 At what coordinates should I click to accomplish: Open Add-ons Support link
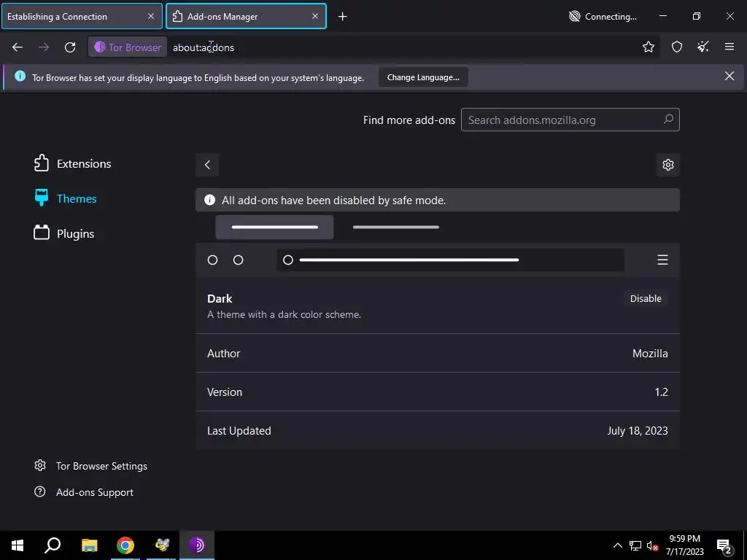(x=84, y=492)
